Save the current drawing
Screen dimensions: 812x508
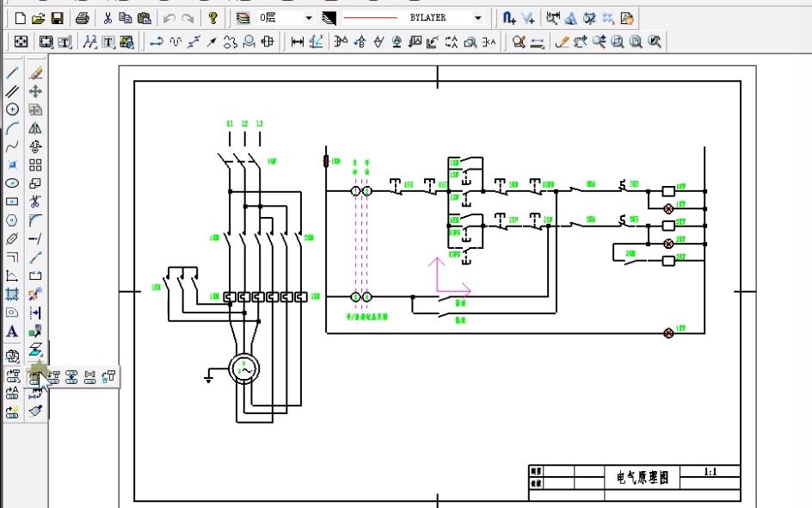coord(57,19)
